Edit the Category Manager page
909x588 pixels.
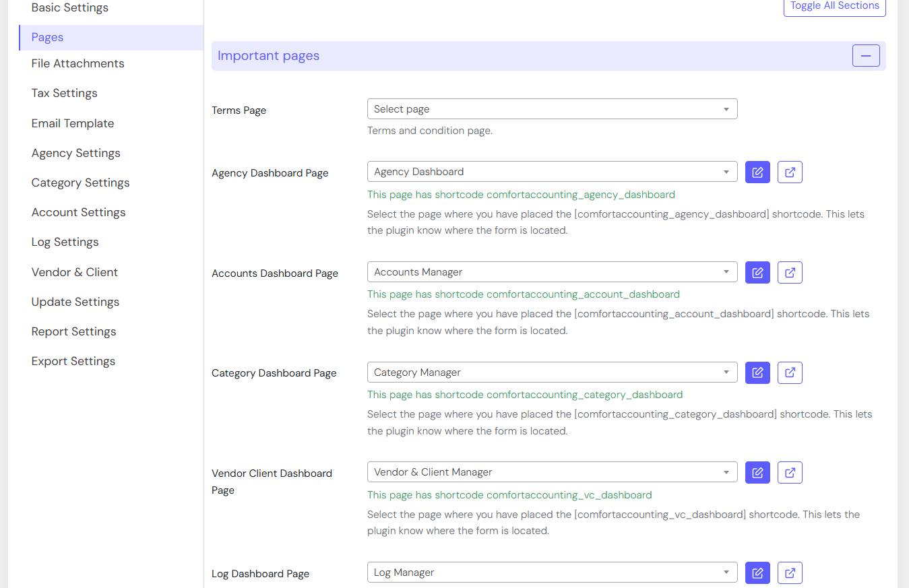point(757,372)
